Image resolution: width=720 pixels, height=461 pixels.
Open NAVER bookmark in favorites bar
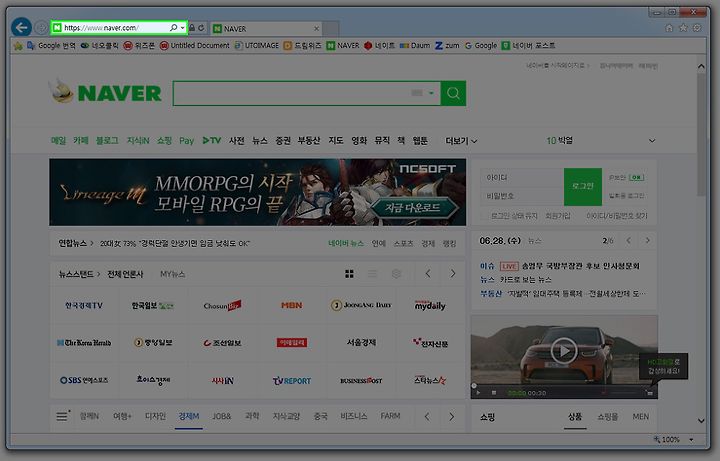pyautogui.click(x=343, y=45)
